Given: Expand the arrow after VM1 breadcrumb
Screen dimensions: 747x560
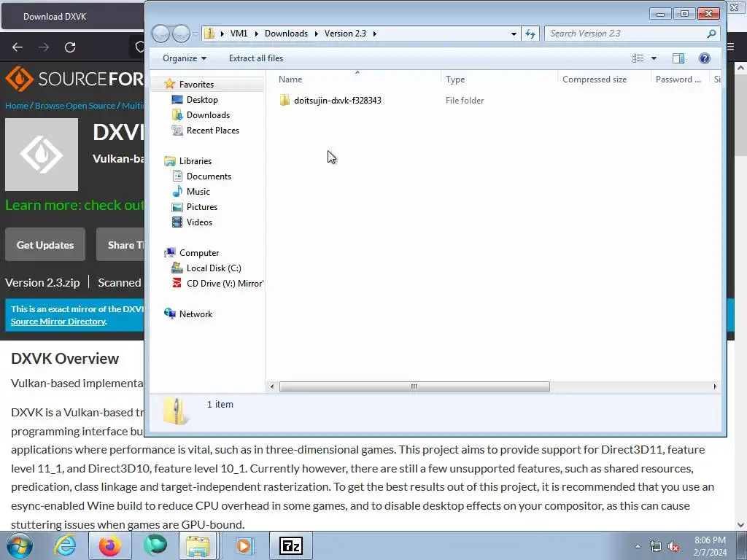Looking at the screenshot, I should click(x=256, y=34).
